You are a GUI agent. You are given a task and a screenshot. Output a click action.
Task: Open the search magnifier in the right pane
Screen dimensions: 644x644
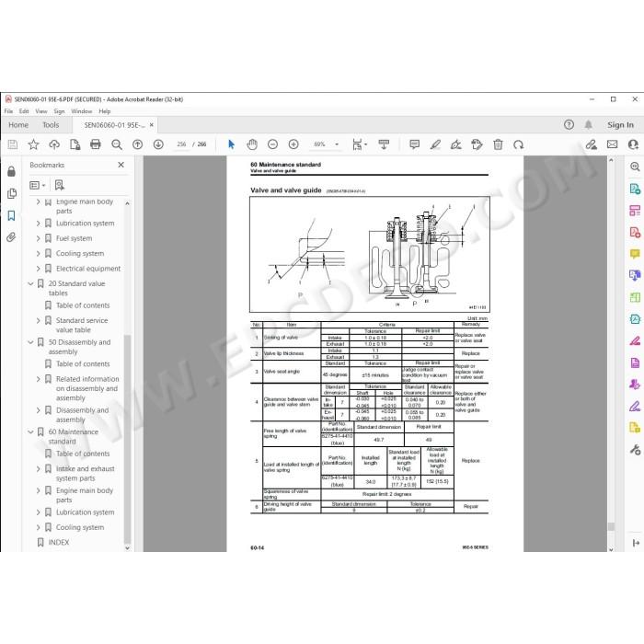click(x=635, y=167)
